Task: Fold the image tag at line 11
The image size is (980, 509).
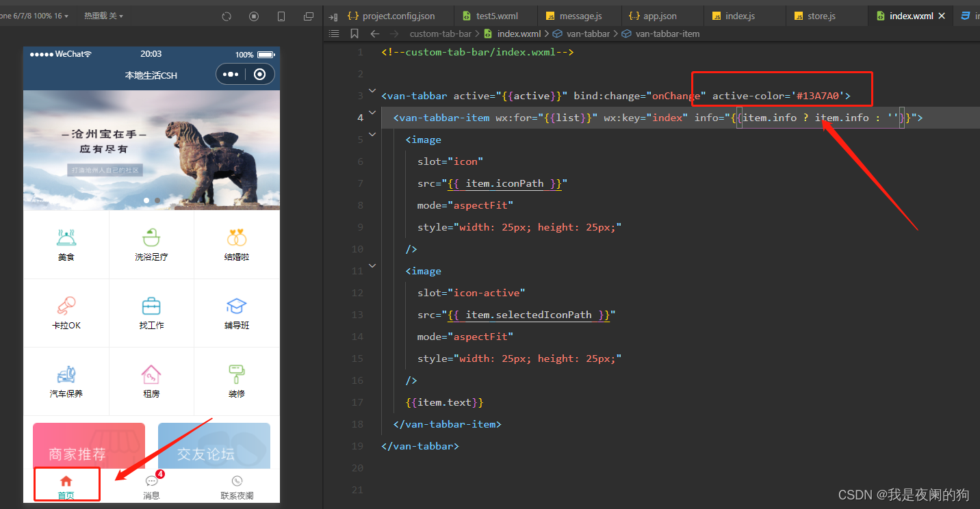Action: click(x=372, y=265)
